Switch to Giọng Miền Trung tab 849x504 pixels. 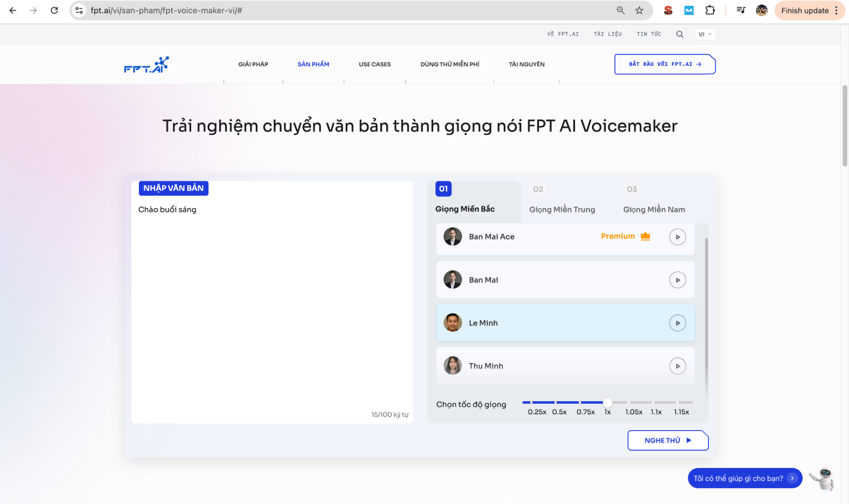tap(562, 209)
